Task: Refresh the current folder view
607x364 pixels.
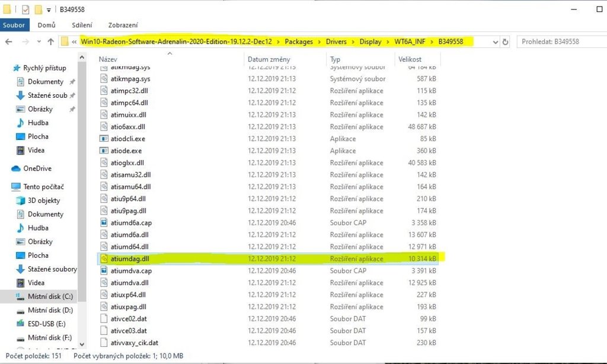Action: point(505,42)
